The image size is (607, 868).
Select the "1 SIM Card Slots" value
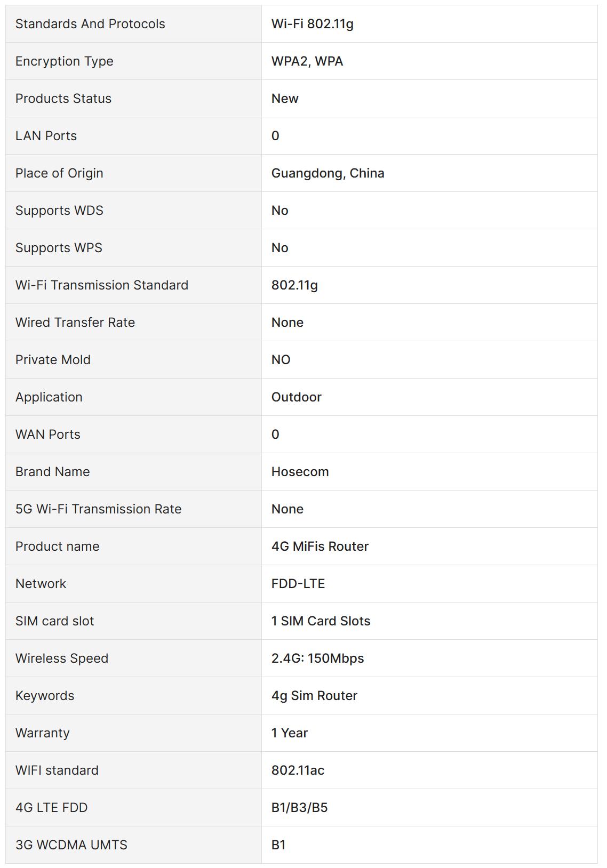coord(321,621)
